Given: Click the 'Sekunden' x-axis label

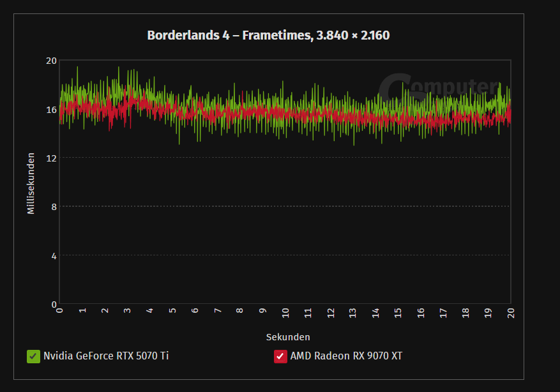Looking at the screenshot, I should coord(288,337).
